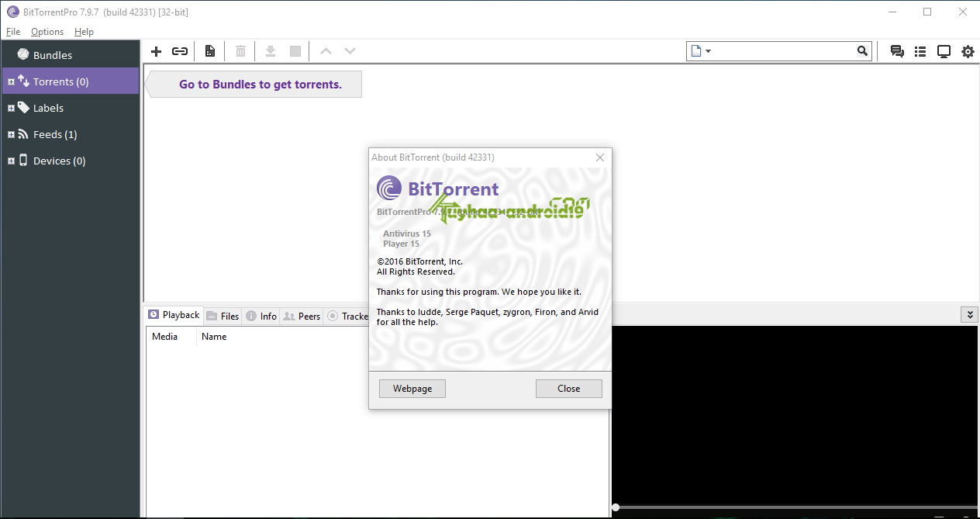Click the 'Antivirus 15' text
Viewport: 980px width, 519px height.
point(407,234)
